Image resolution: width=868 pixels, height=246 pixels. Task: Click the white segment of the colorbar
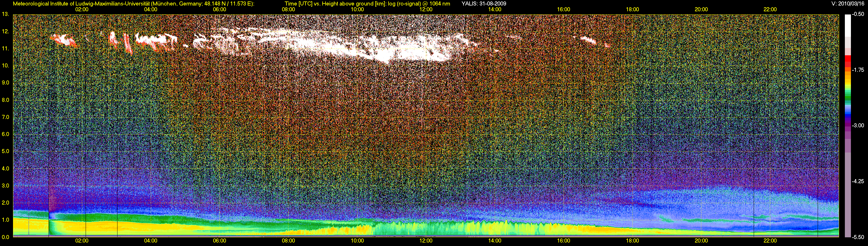pyautogui.click(x=848, y=25)
